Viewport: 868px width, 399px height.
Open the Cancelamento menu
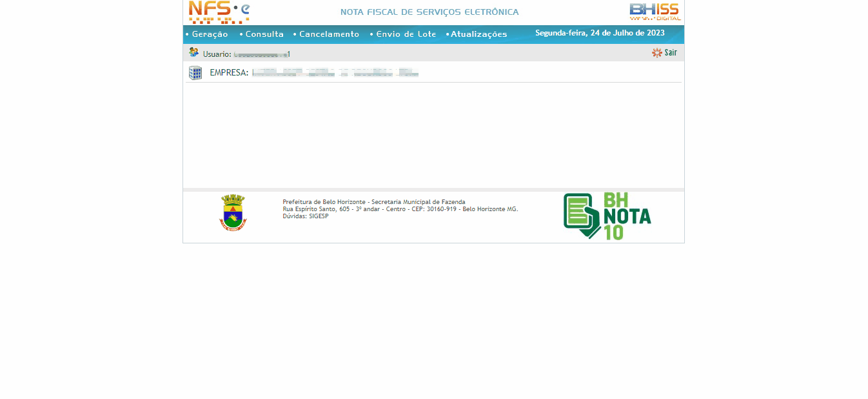[329, 34]
